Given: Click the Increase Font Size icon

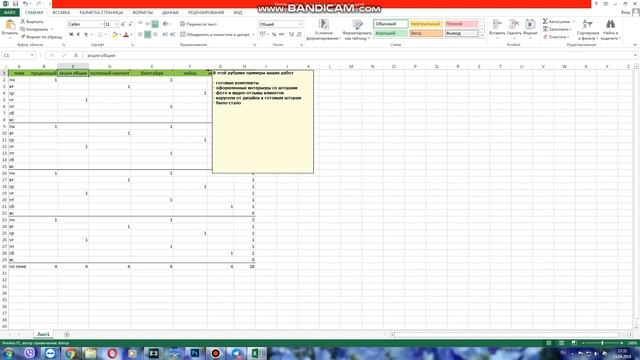Looking at the screenshot, I should (123, 24).
